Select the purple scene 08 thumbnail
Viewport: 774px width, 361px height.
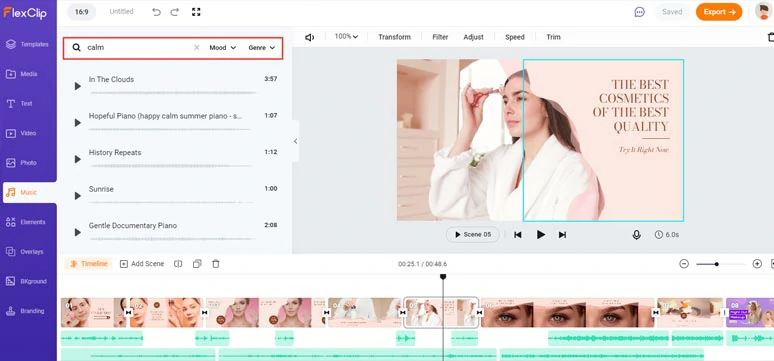750,313
